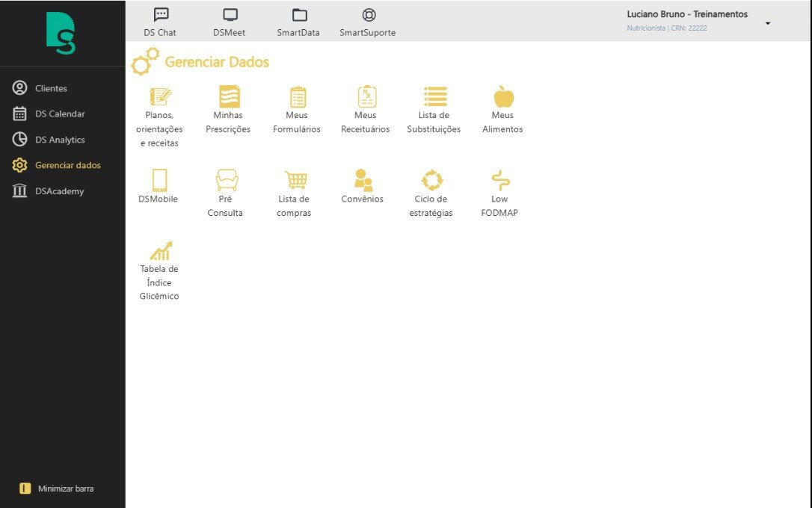Open the SmartData folder icon
This screenshot has height=508, width=812.
[299, 14]
